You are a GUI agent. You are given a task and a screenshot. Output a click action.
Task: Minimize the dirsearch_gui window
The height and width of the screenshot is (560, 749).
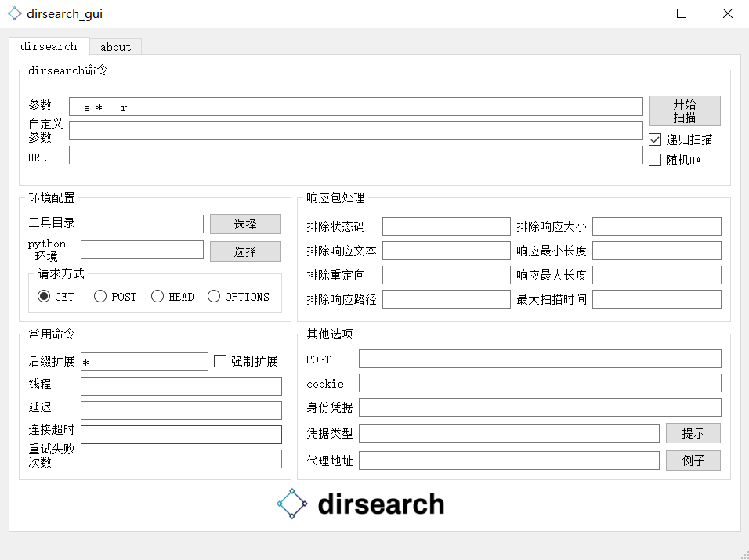point(636,13)
